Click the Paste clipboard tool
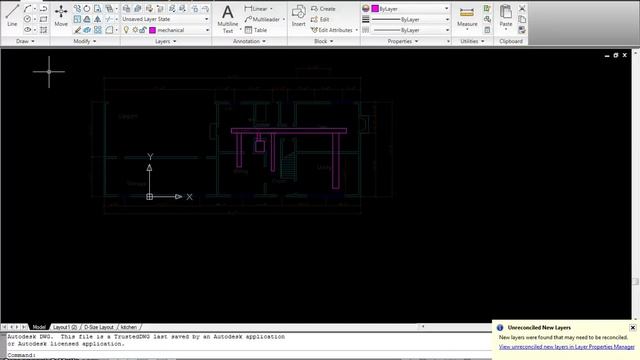 [506, 16]
